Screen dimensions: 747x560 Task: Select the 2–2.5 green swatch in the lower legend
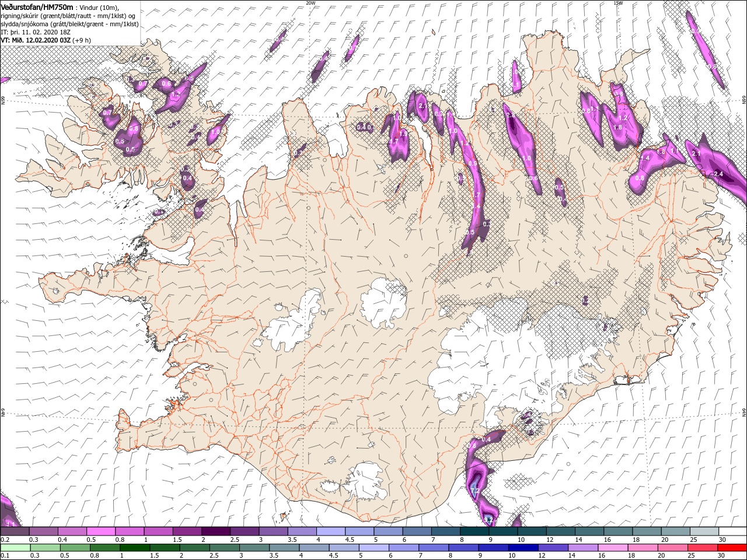pos(194,548)
